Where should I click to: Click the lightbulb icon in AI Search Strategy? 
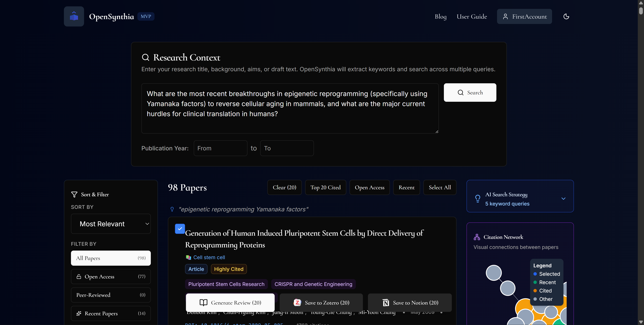click(x=478, y=199)
